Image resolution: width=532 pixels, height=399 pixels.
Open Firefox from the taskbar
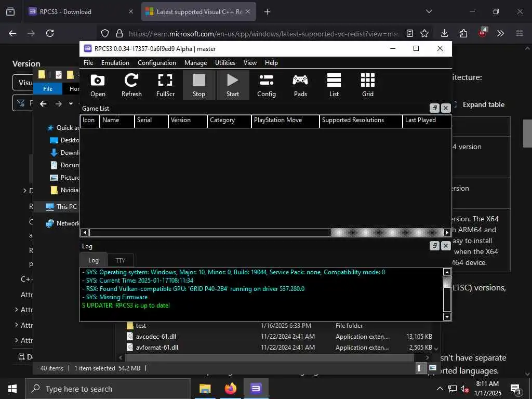230,389
